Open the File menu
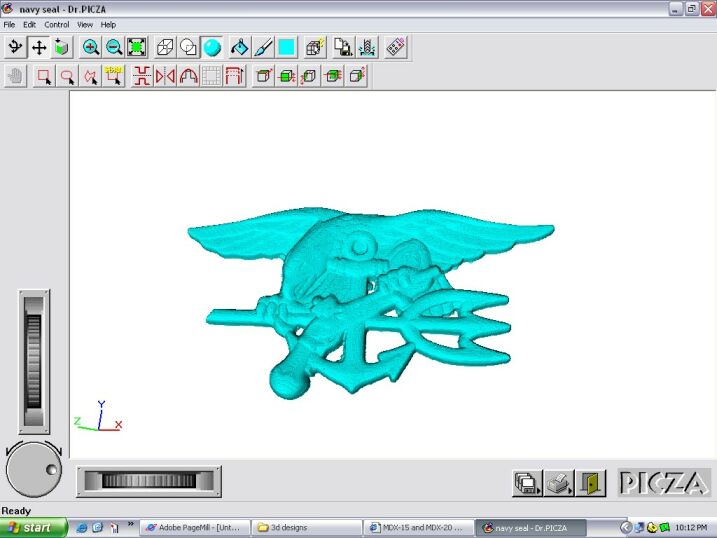The image size is (717, 538). (9, 24)
